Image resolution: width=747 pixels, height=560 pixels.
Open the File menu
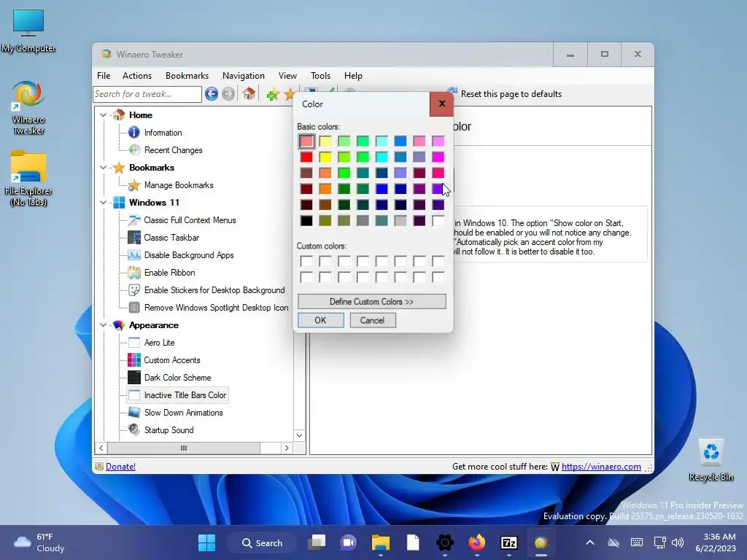(104, 76)
